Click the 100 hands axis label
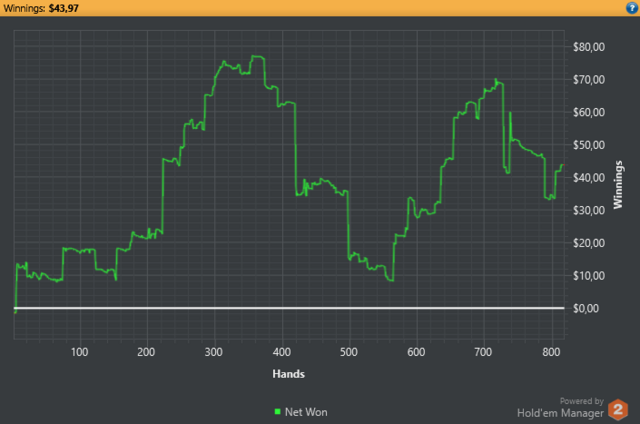The width and height of the screenshot is (640, 424). 79,352
